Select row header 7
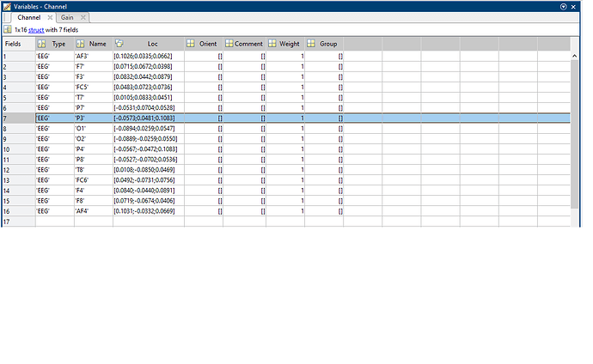This screenshot has height=364, width=593. (x=19, y=118)
